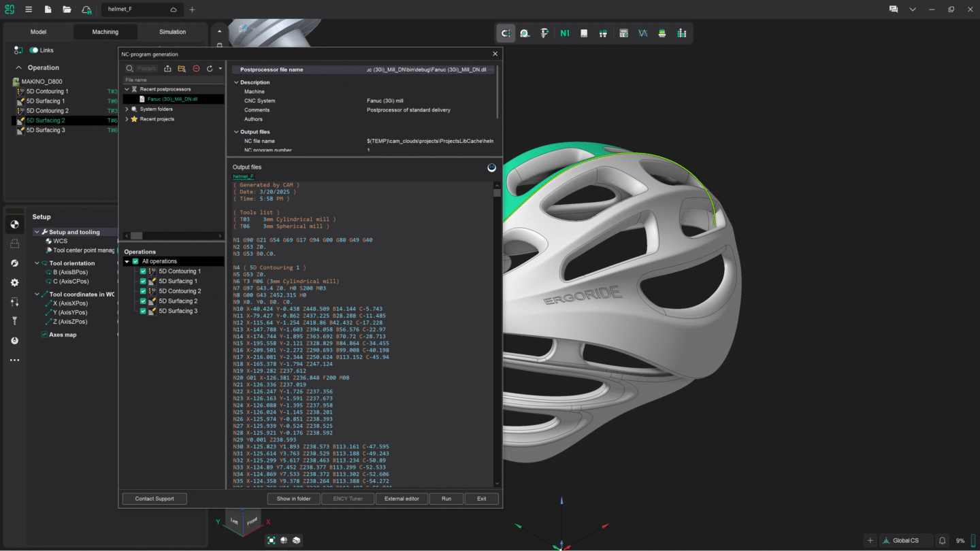Open the Model tab

[x=38, y=31]
